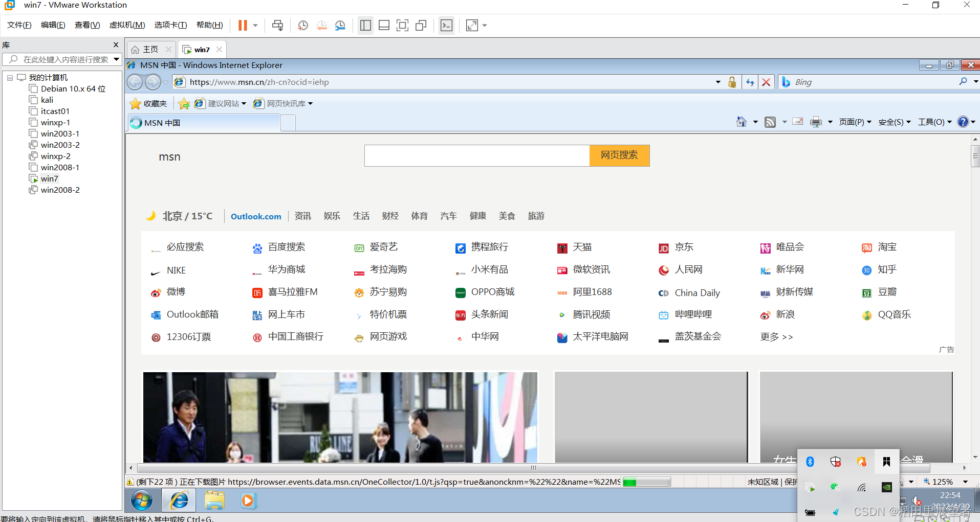
Task: Open the stretch display dropdown arrow
Action: pyautogui.click(x=485, y=25)
